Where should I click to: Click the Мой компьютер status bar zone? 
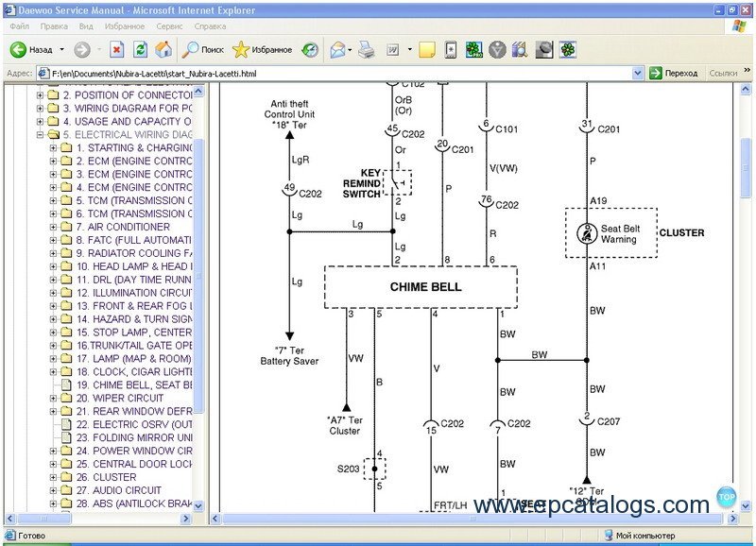tap(640, 535)
